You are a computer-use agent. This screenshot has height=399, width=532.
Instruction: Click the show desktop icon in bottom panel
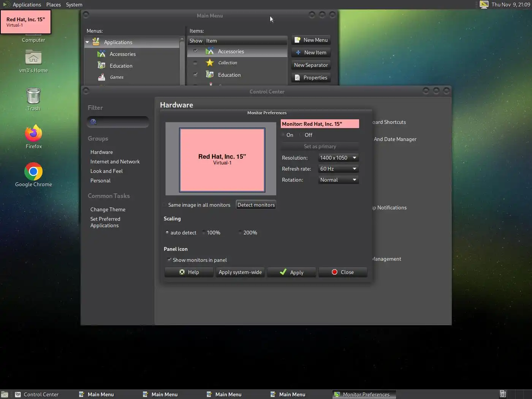(4, 394)
